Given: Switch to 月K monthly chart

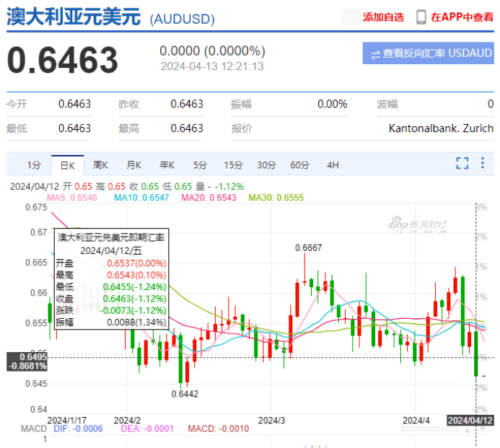Looking at the screenshot, I should click(x=133, y=164).
